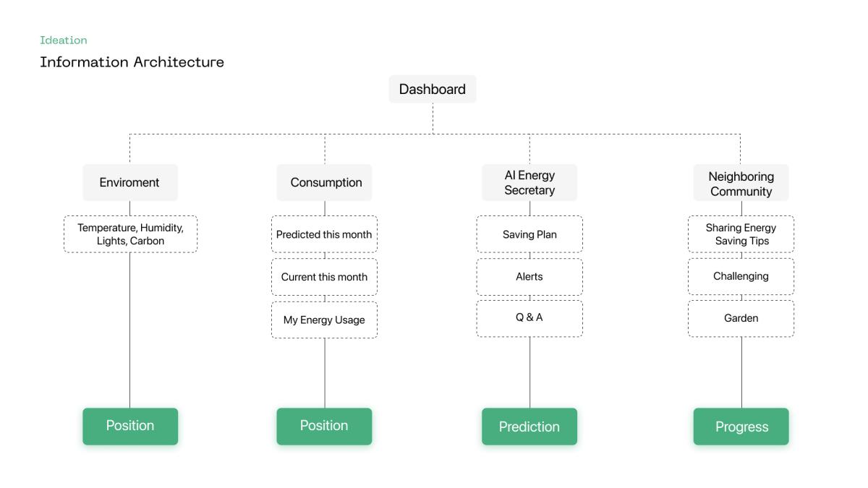Select the Dashboard root node

coord(433,89)
